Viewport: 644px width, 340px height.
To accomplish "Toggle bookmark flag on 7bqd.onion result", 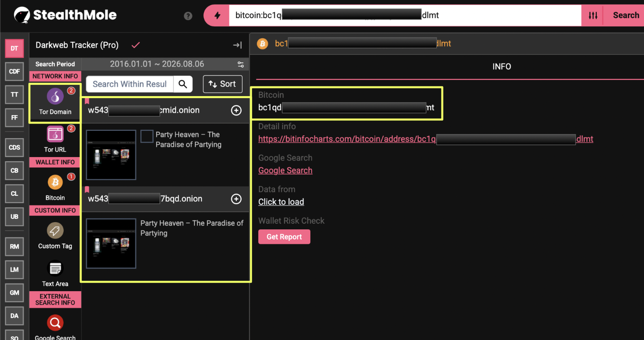I will pyautogui.click(x=87, y=189).
